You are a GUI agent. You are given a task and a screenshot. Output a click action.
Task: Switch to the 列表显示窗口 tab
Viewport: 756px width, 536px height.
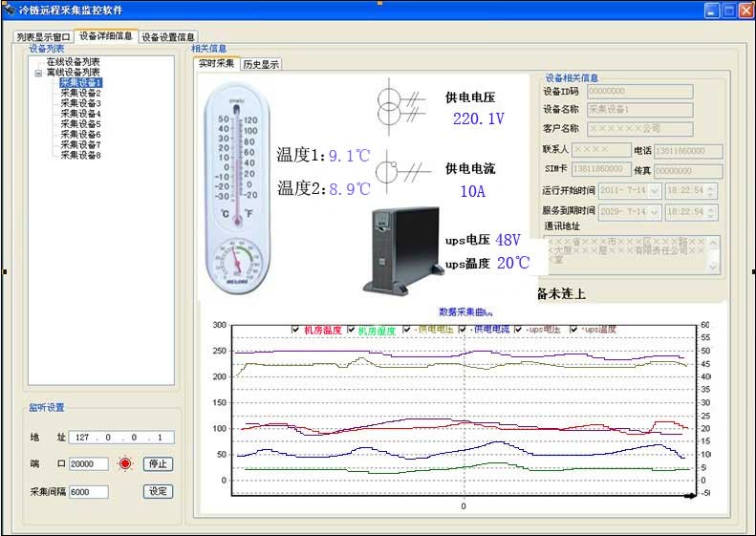tap(43, 36)
